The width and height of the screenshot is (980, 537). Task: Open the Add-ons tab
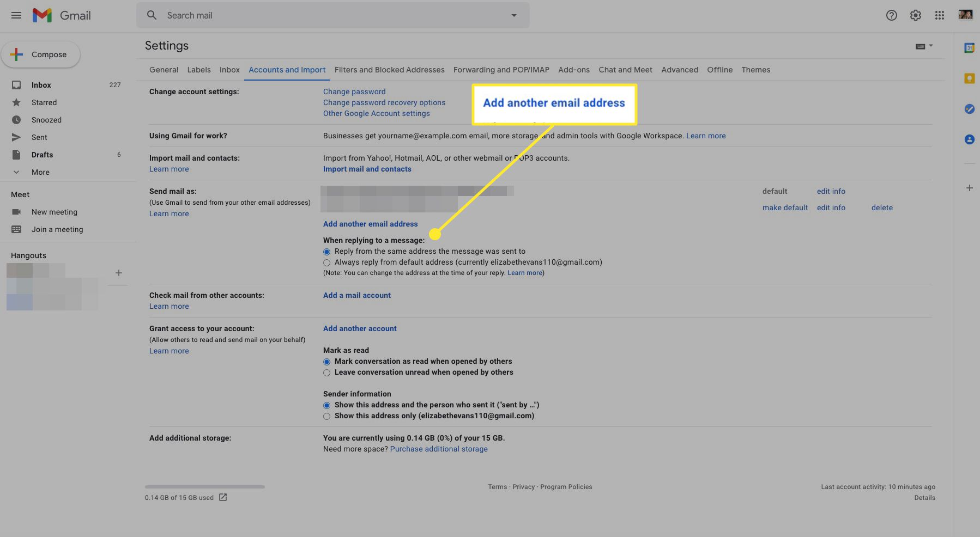pos(574,70)
